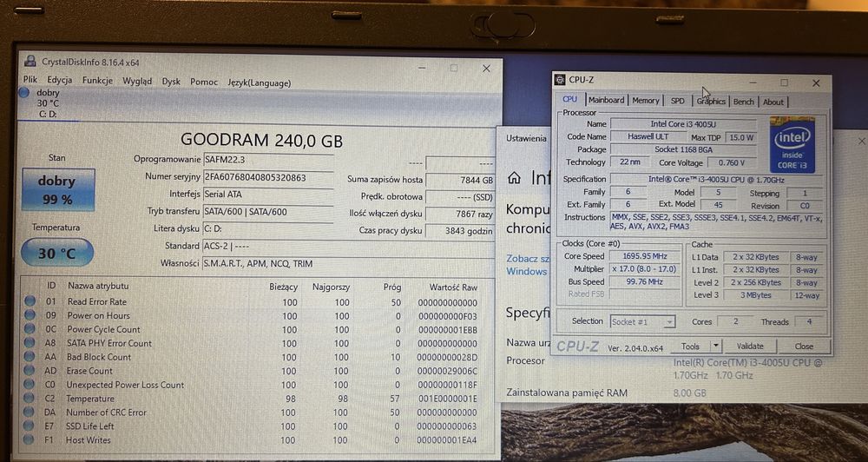868x462 pixels.
Task: Click the Ilość włączeń dysku value 7867 razy
Action: point(460,214)
